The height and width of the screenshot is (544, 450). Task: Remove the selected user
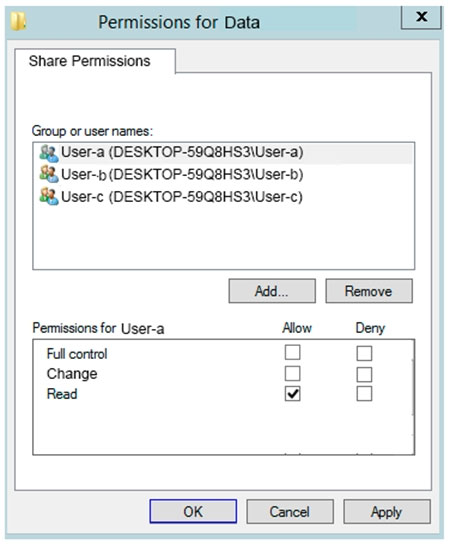click(x=369, y=291)
